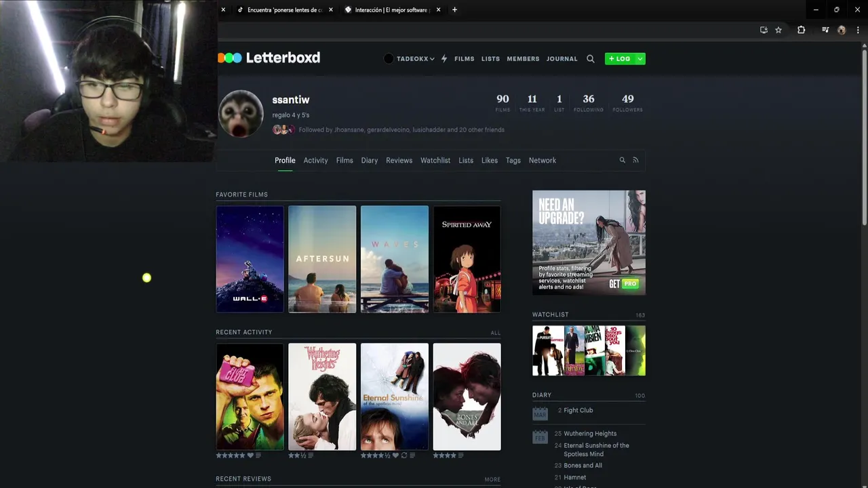Open the Bones and All diary entry
The image size is (868, 488).
[583, 466]
